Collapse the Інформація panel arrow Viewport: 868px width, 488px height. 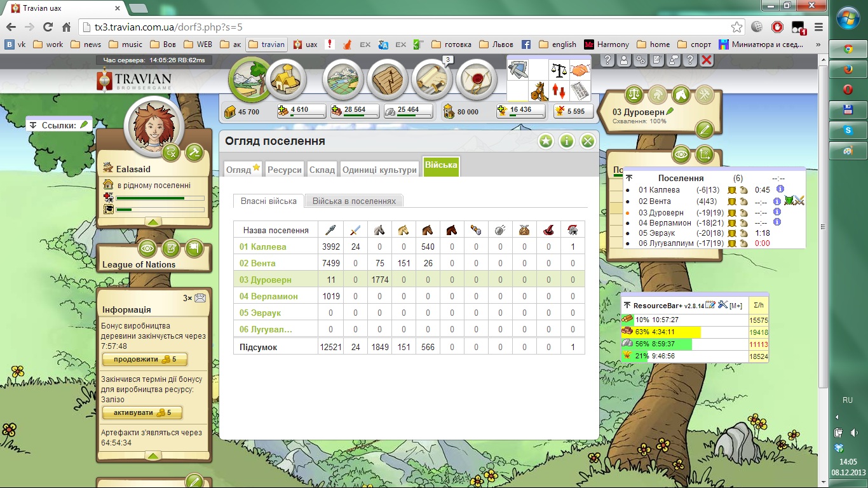[153, 456]
